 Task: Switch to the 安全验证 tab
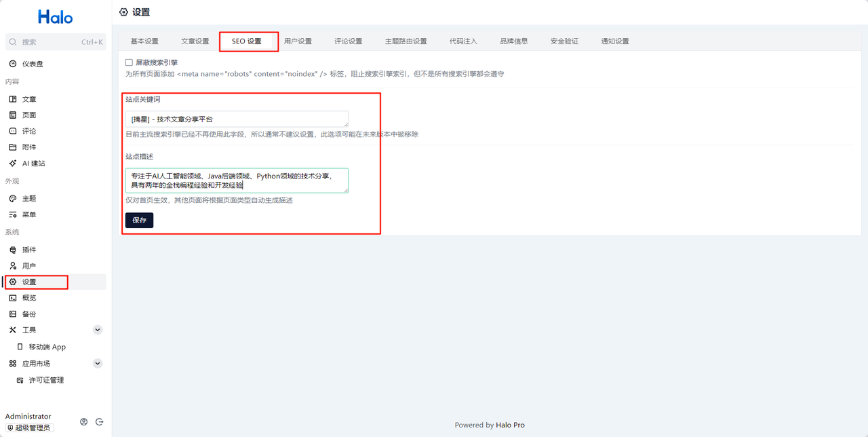point(564,41)
